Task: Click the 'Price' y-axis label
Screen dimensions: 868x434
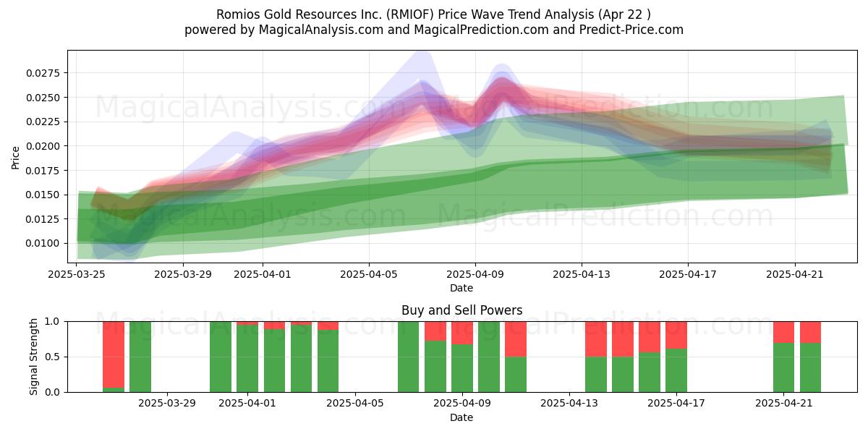Action: tap(16, 158)
